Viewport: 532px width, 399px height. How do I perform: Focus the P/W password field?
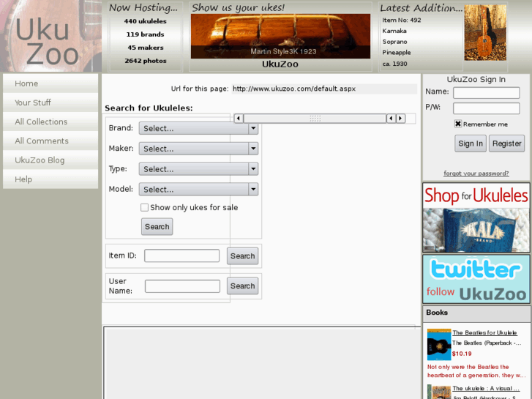click(x=487, y=108)
